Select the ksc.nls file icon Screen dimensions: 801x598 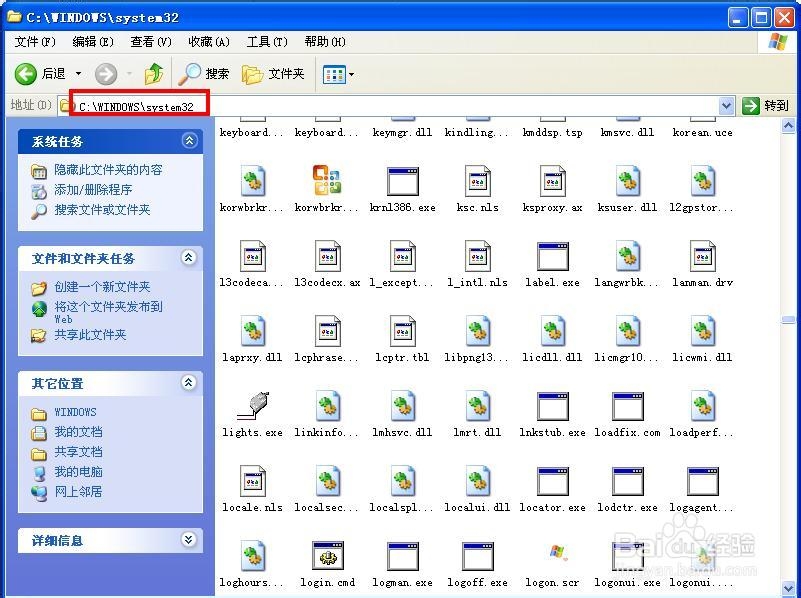point(478,181)
